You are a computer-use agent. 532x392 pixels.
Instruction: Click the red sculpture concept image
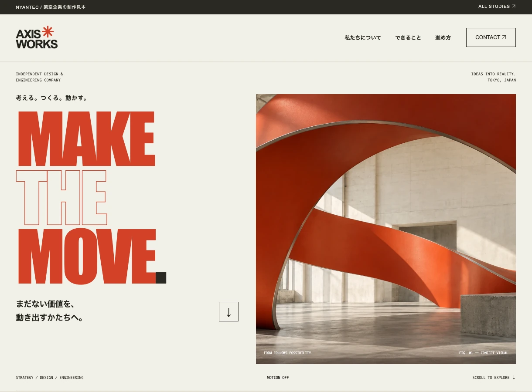click(x=386, y=229)
